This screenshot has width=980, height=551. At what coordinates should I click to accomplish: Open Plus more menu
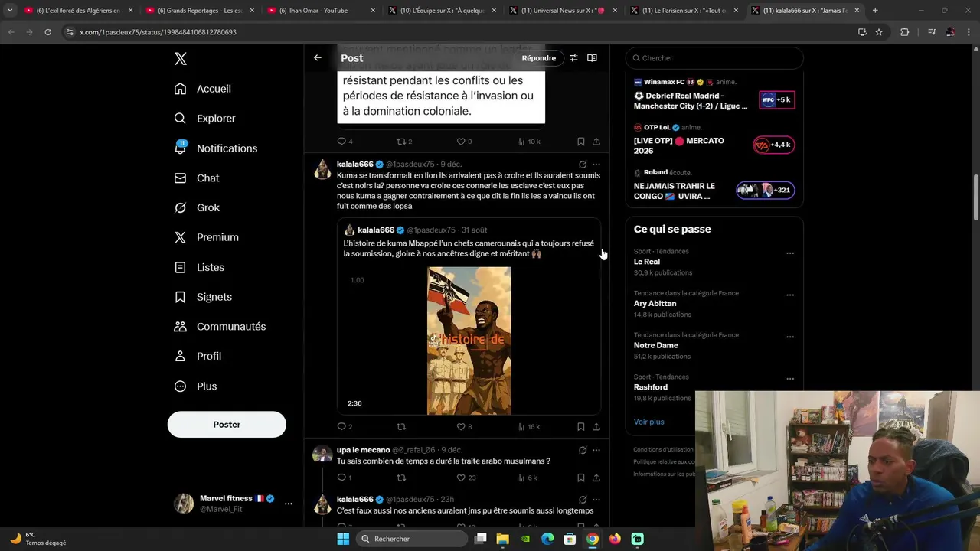pyautogui.click(x=196, y=386)
